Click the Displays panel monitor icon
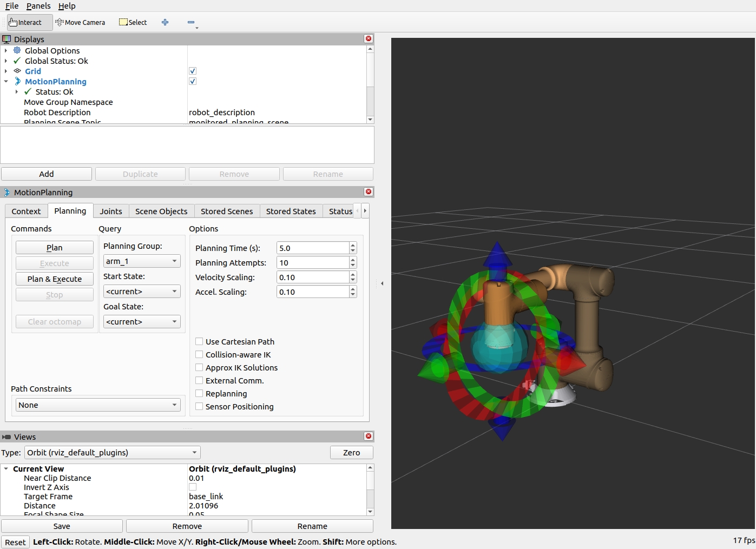756x549 pixels. (x=6, y=39)
